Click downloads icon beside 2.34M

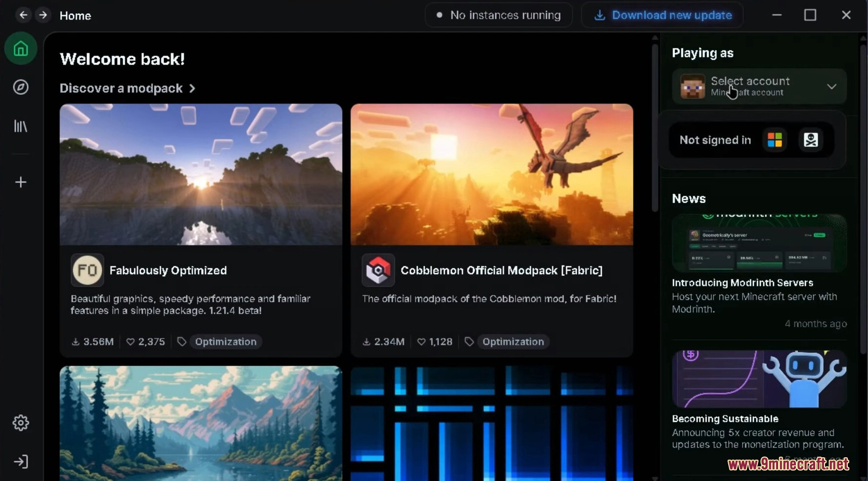pos(366,342)
